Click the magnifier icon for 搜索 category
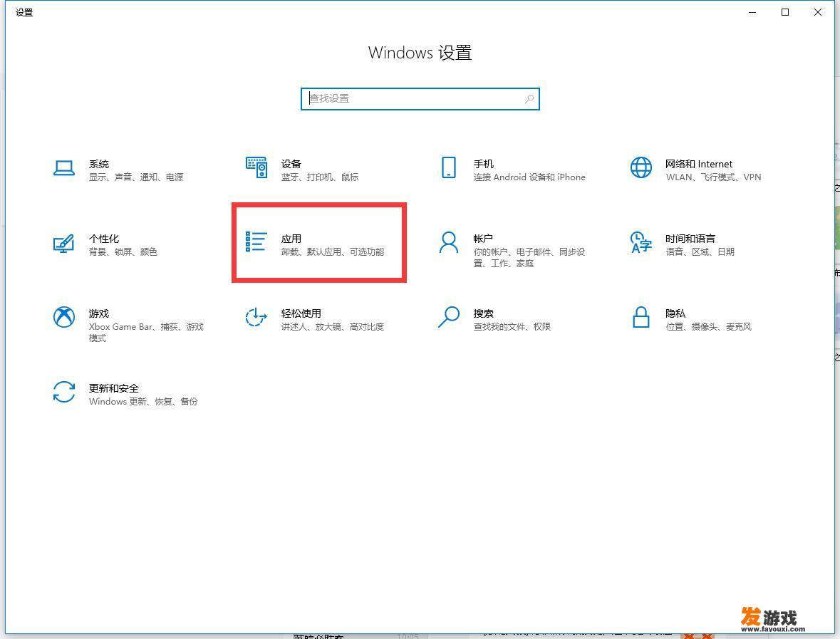Viewport: 840px width, 639px height. point(448,317)
